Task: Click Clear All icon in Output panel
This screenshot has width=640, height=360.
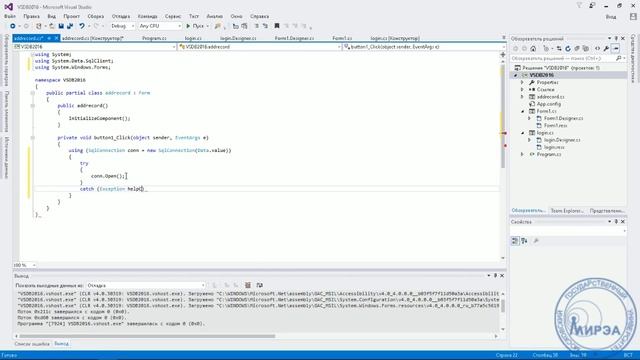Action: pos(248,285)
